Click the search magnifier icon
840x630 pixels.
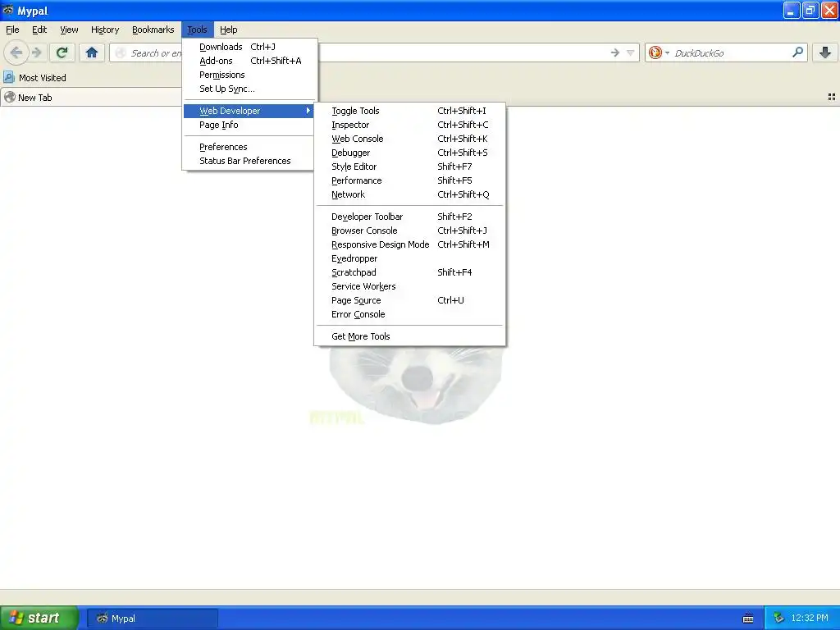(797, 52)
